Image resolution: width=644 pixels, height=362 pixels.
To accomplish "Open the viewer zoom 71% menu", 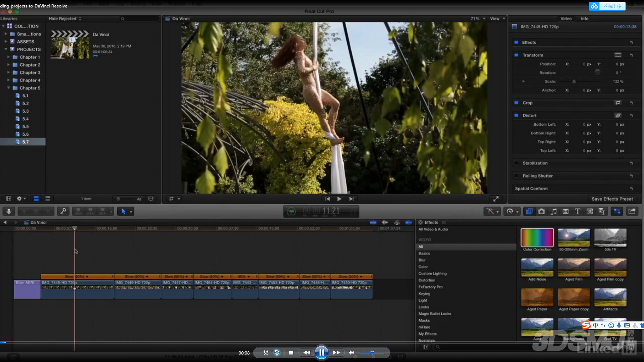I will point(478,19).
